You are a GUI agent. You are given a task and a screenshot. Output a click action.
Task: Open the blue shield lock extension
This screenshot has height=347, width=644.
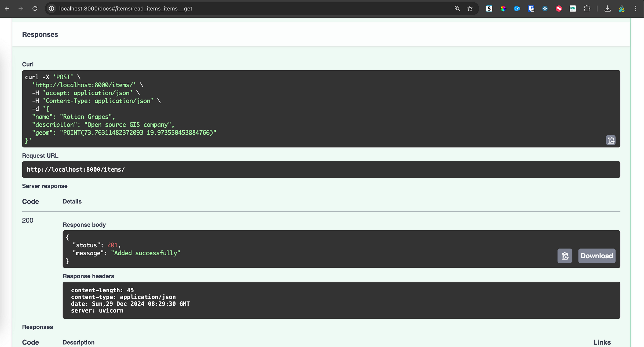531,9
